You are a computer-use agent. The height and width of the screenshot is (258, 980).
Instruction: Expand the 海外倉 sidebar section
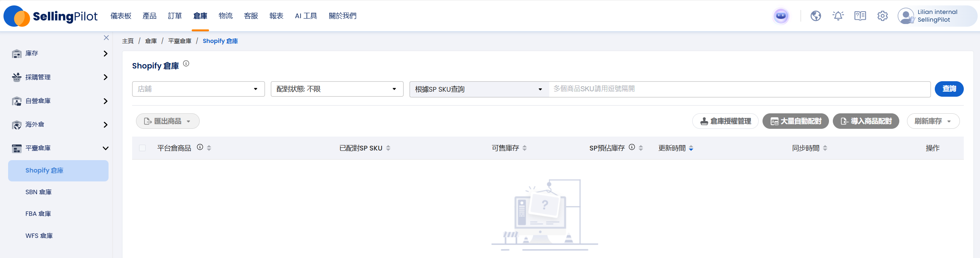60,125
